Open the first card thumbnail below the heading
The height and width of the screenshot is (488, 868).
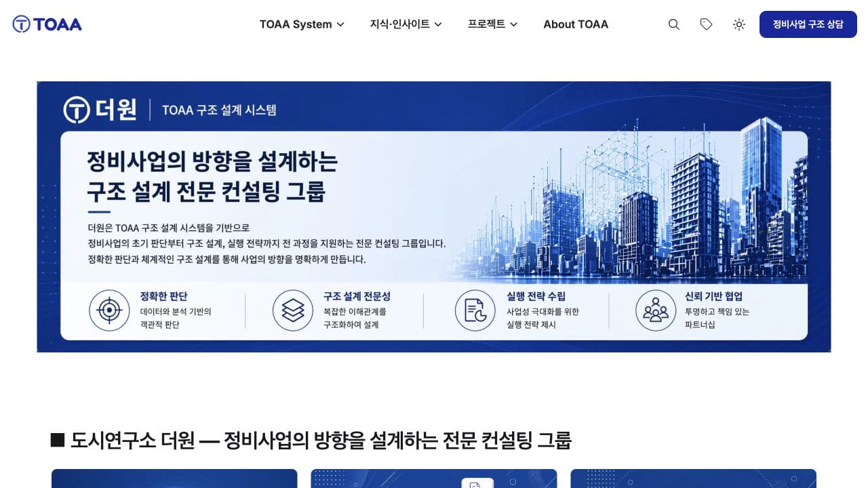(x=174, y=479)
